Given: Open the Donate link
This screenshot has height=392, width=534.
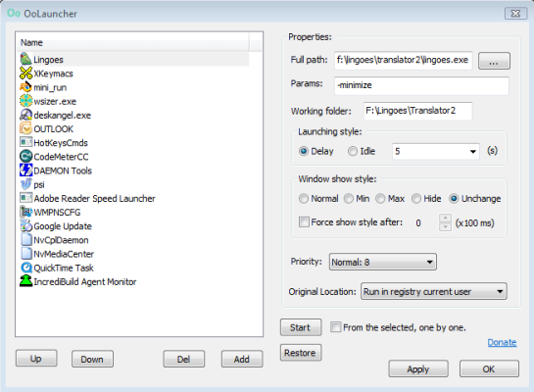Looking at the screenshot, I should point(502,342).
